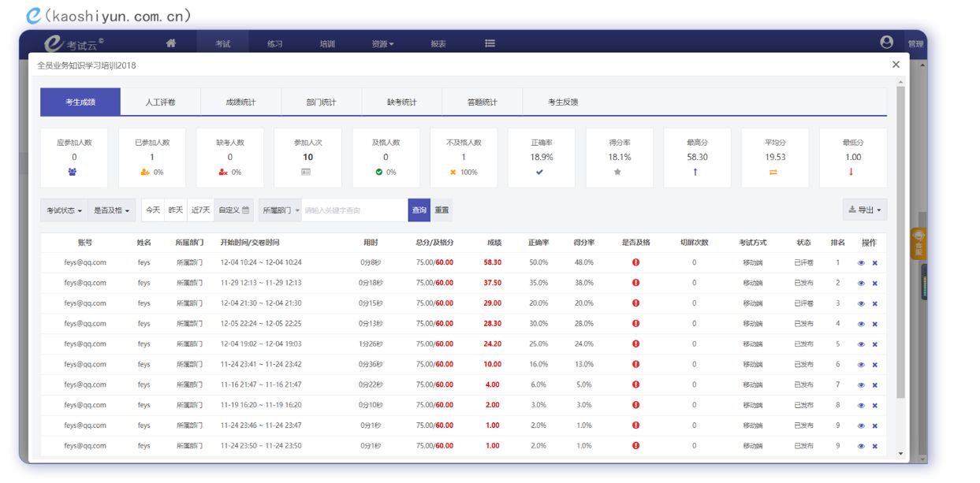Click the 查询 search button
This screenshot has width=980, height=483.
[419, 210]
